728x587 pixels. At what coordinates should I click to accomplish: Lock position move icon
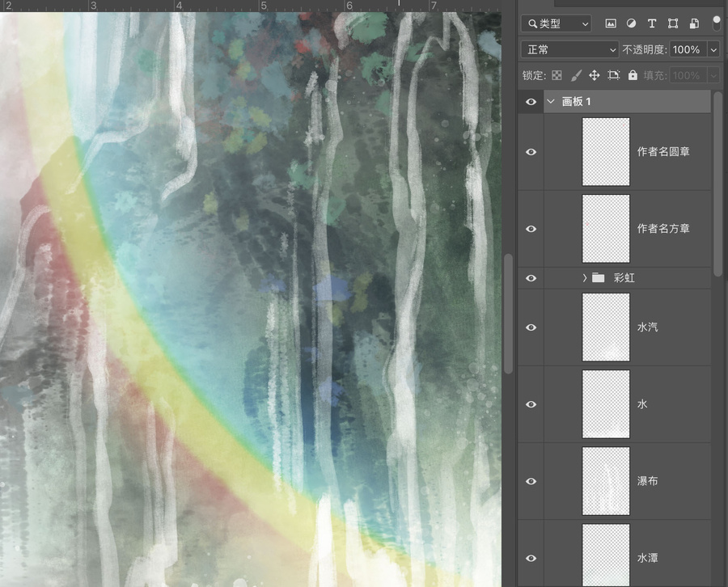tap(595, 75)
